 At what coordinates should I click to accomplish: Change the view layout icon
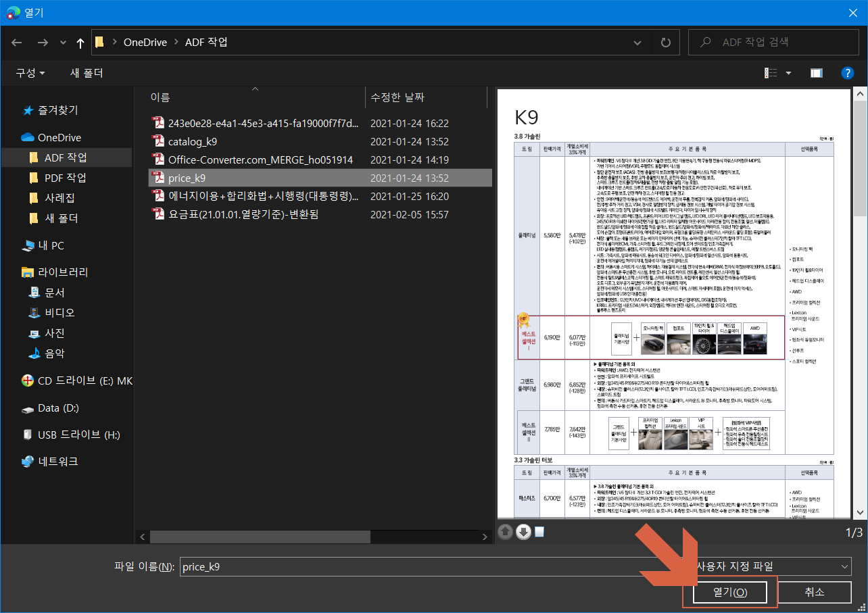(x=771, y=72)
